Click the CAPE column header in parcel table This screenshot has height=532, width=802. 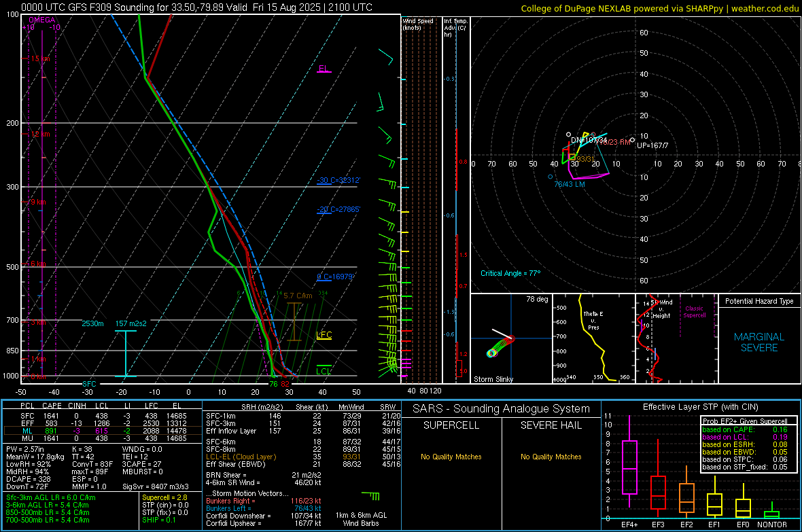52,406
